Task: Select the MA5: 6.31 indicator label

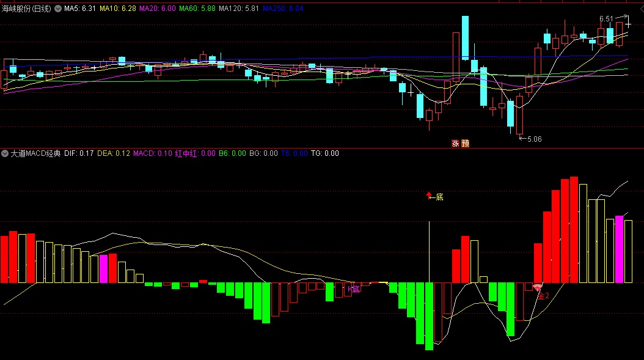Action: (79, 9)
